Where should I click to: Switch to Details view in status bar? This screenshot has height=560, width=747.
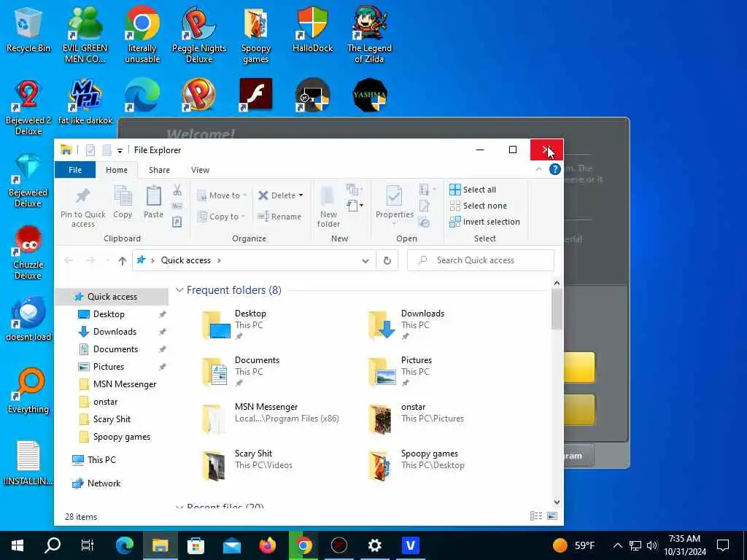tap(536, 516)
